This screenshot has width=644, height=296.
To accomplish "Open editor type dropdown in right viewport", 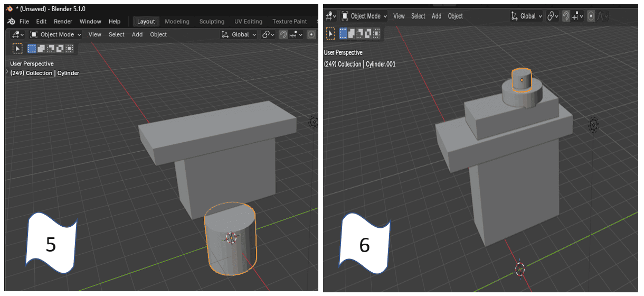I will tap(331, 16).
